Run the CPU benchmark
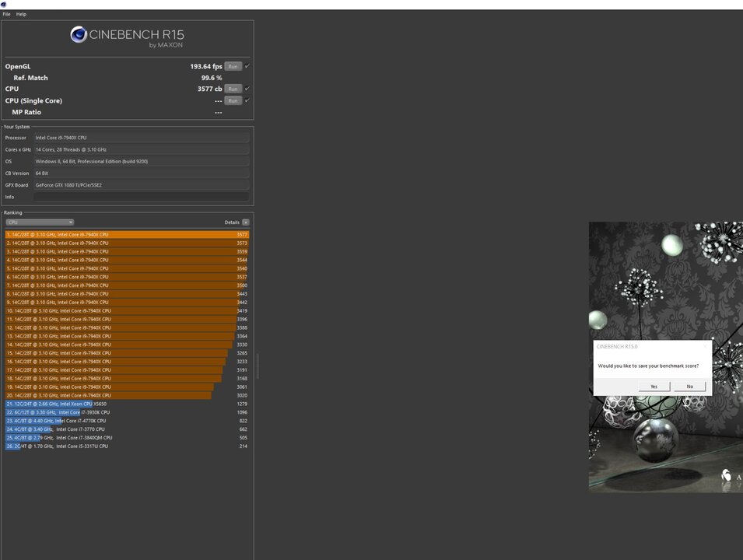This screenshot has height=560, width=743. pyautogui.click(x=233, y=89)
